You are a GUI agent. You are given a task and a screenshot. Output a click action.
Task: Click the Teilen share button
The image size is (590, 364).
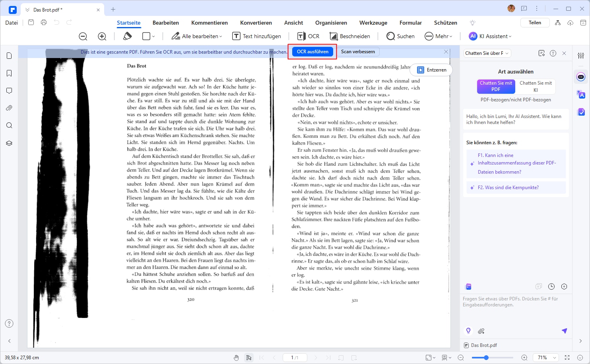pos(535,23)
